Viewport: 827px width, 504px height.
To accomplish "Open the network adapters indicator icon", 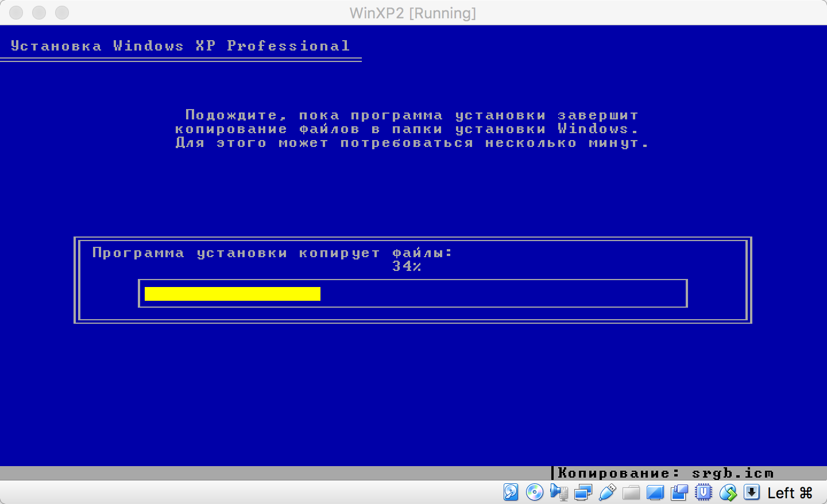I will (583, 493).
